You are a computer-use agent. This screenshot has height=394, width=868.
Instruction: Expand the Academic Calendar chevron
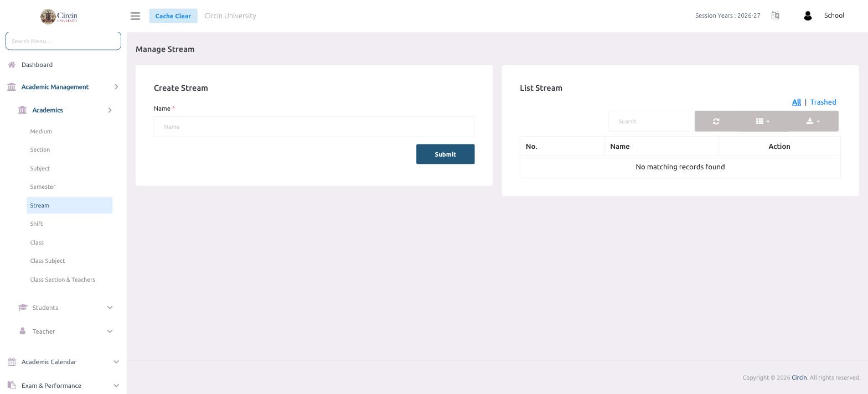click(116, 362)
